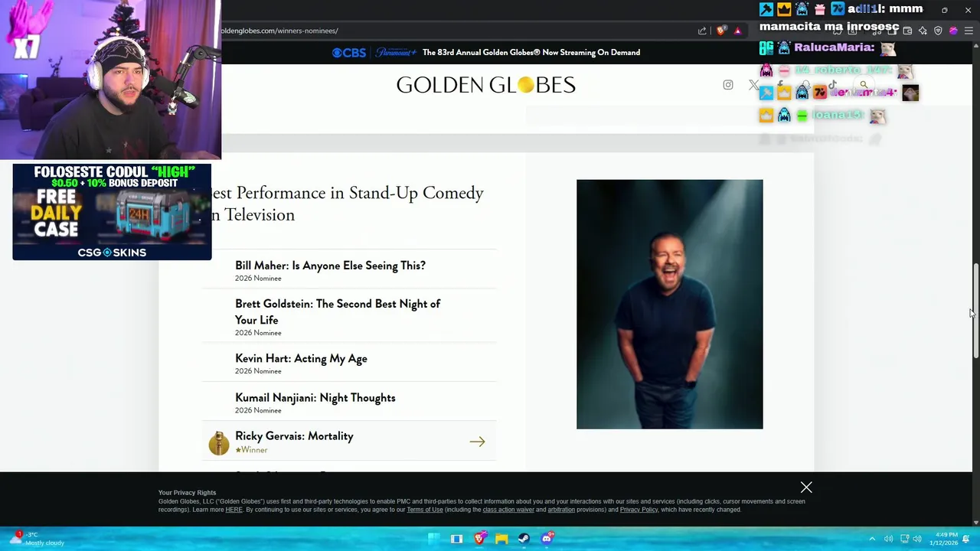Open the class action waiver link
The height and width of the screenshot is (551, 980).
click(508, 510)
